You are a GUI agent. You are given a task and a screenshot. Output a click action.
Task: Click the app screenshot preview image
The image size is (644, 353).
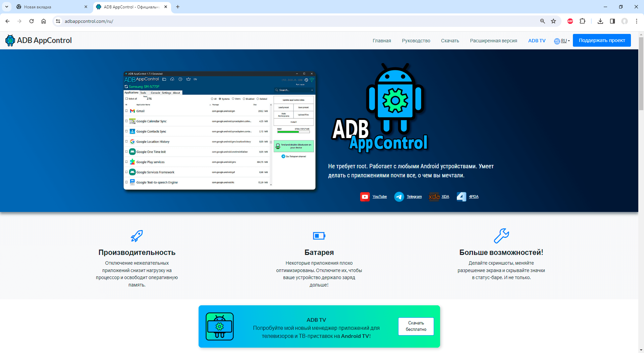coord(220,131)
